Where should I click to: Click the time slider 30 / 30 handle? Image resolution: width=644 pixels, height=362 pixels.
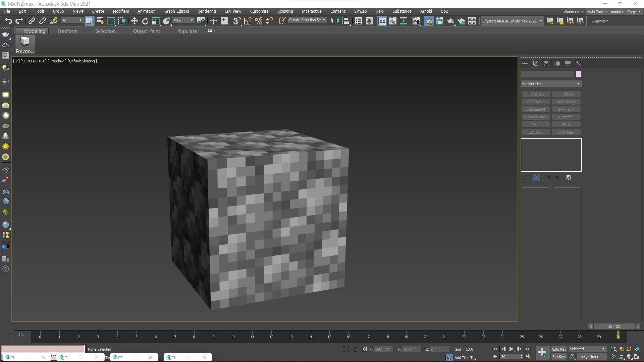click(x=614, y=326)
